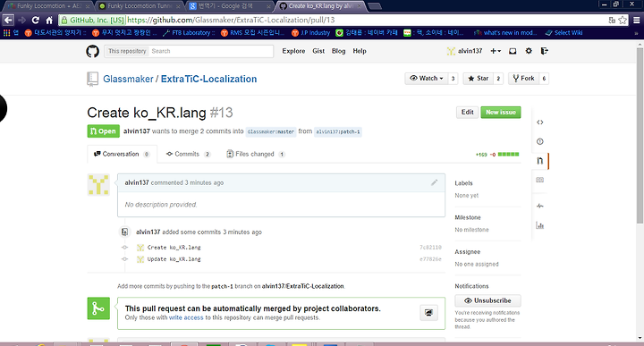644x346 pixels.
Task: Click the sign out icon
Action: point(544,51)
